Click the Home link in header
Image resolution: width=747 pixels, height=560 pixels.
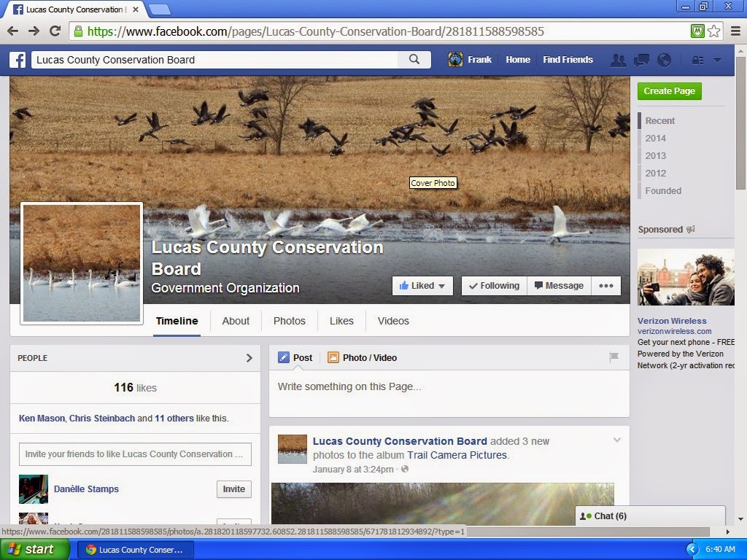pyautogui.click(x=518, y=60)
